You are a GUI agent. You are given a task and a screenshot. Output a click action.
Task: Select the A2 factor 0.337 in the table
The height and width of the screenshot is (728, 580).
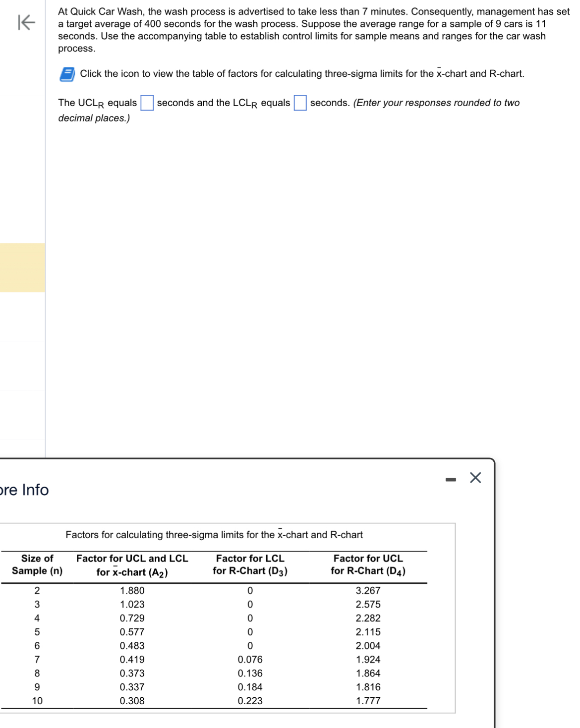tap(133, 687)
